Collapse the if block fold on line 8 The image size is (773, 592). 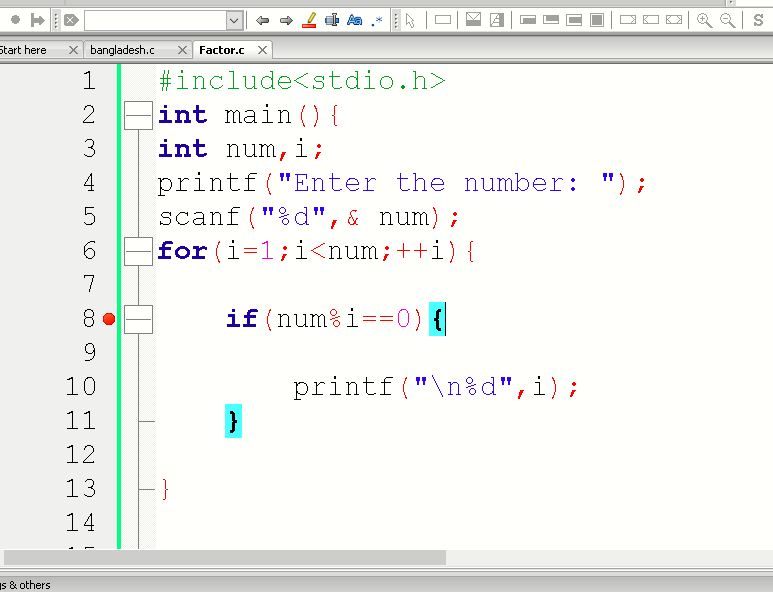pos(139,319)
